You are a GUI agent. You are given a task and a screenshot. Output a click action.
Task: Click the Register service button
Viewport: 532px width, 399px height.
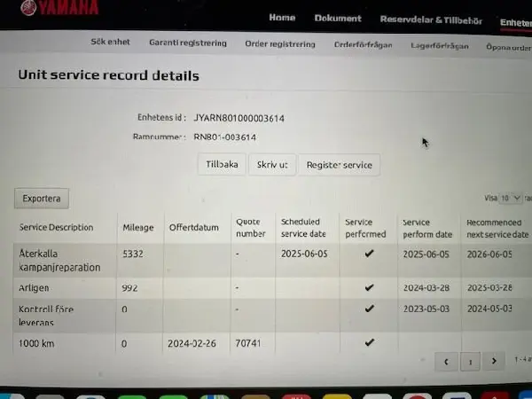[339, 165]
